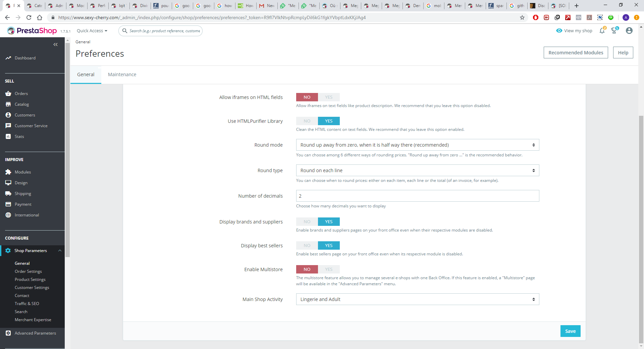This screenshot has width=644, height=349.
Task: Click the Modules puzzle icon
Action: (8, 172)
